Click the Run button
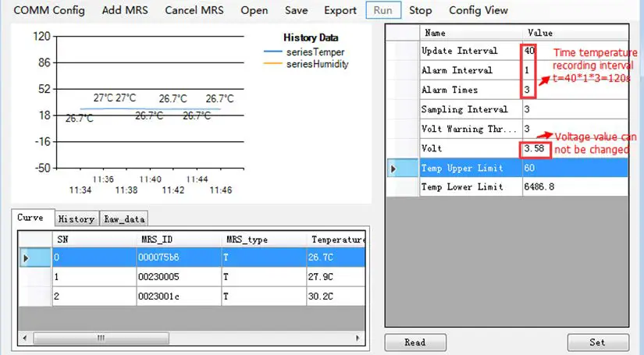Image resolution: width=644 pixels, height=355 pixels. [x=383, y=10]
